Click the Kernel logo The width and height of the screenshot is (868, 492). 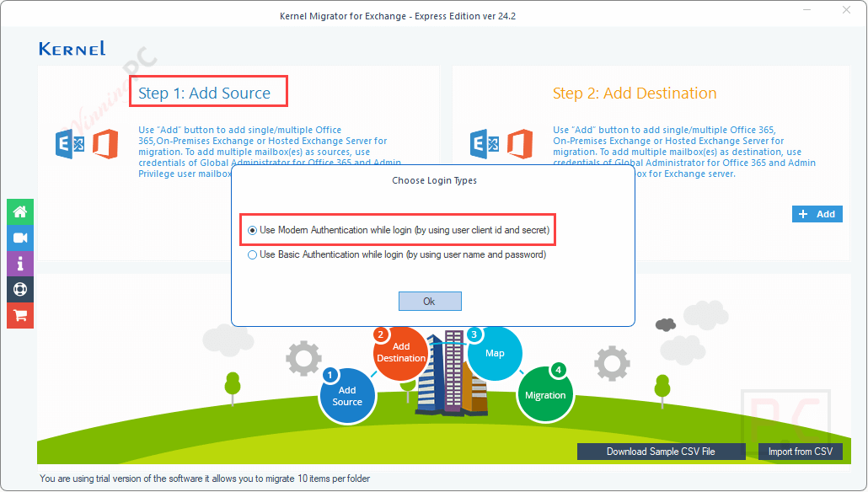click(72, 49)
